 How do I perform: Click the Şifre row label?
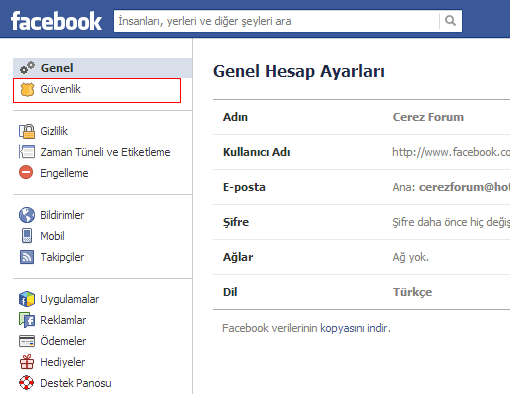(x=236, y=222)
